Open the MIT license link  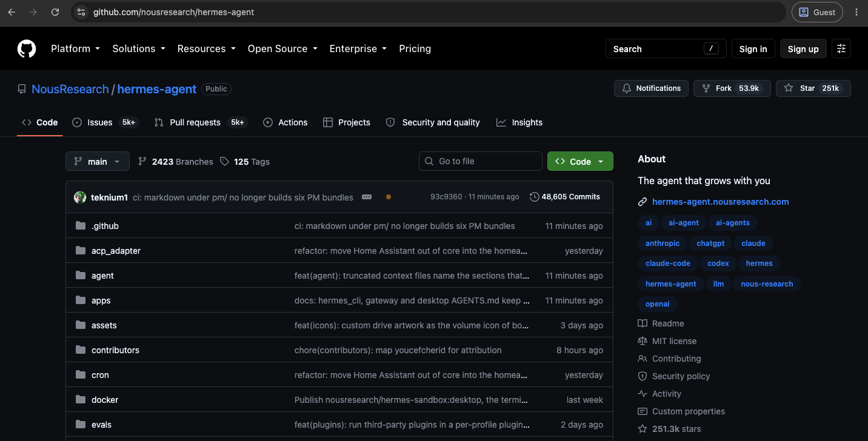click(667, 341)
